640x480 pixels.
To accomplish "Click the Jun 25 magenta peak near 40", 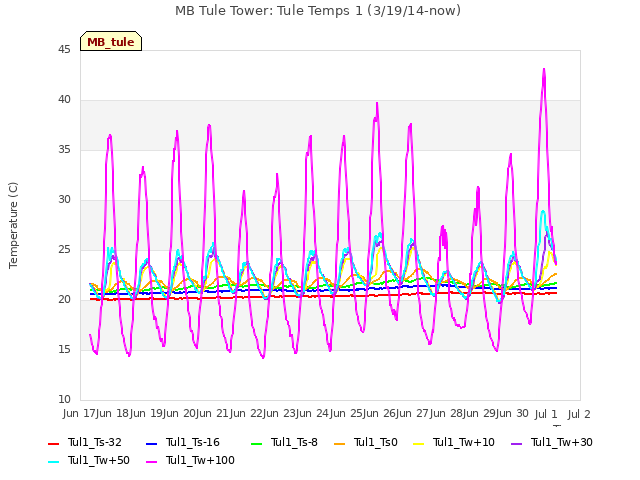I will (x=377, y=104).
